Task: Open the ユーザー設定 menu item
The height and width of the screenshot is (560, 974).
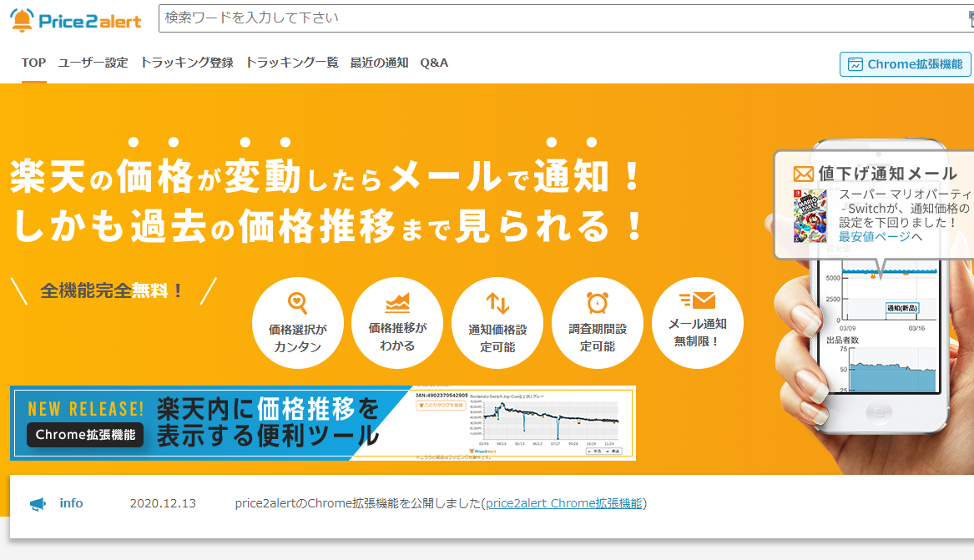Action: click(93, 63)
